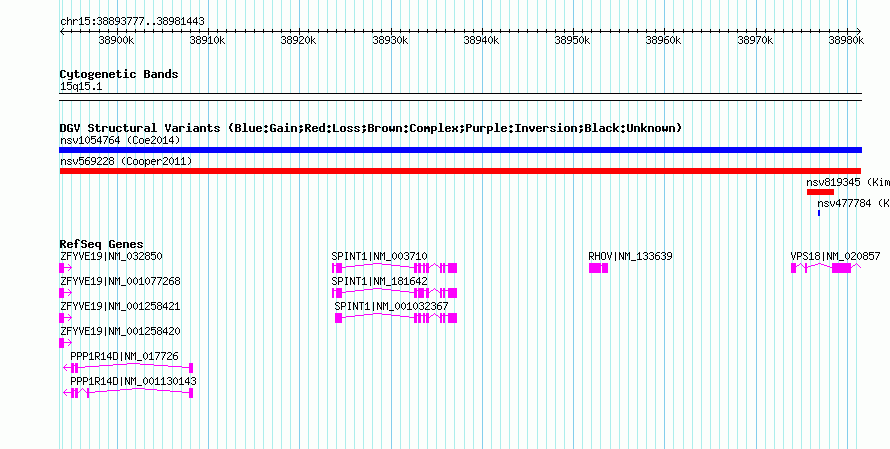Click the 38980k ruler tick label
890x449 pixels.
[846, 40]
